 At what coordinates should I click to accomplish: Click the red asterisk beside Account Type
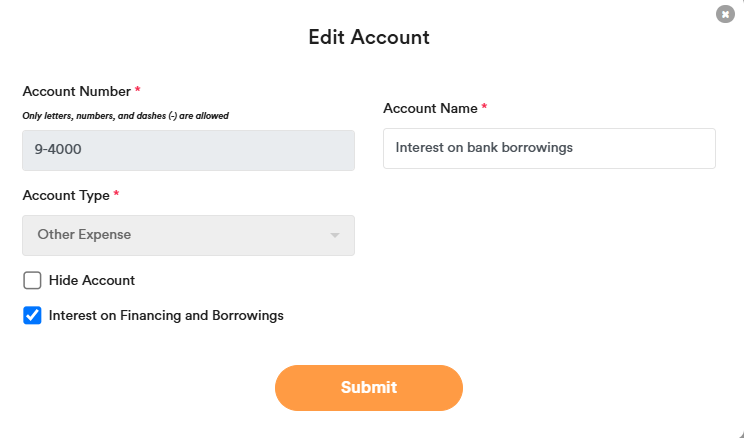point(116,195)
